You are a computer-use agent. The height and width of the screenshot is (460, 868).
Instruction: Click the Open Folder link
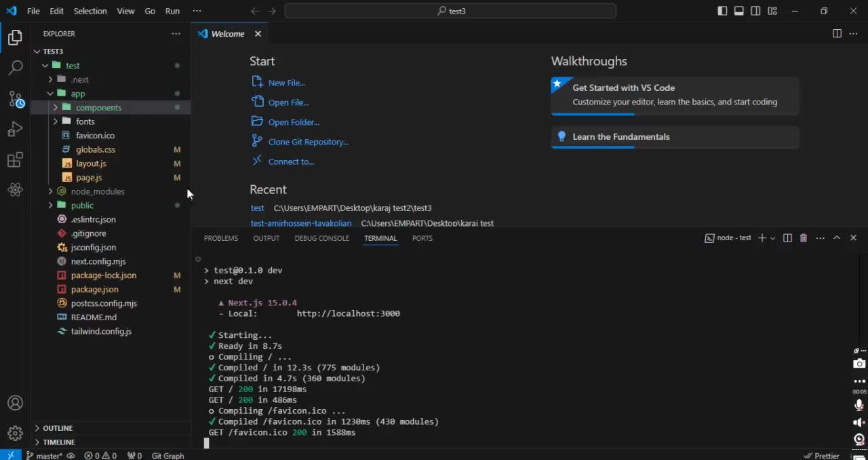[294, 122]
